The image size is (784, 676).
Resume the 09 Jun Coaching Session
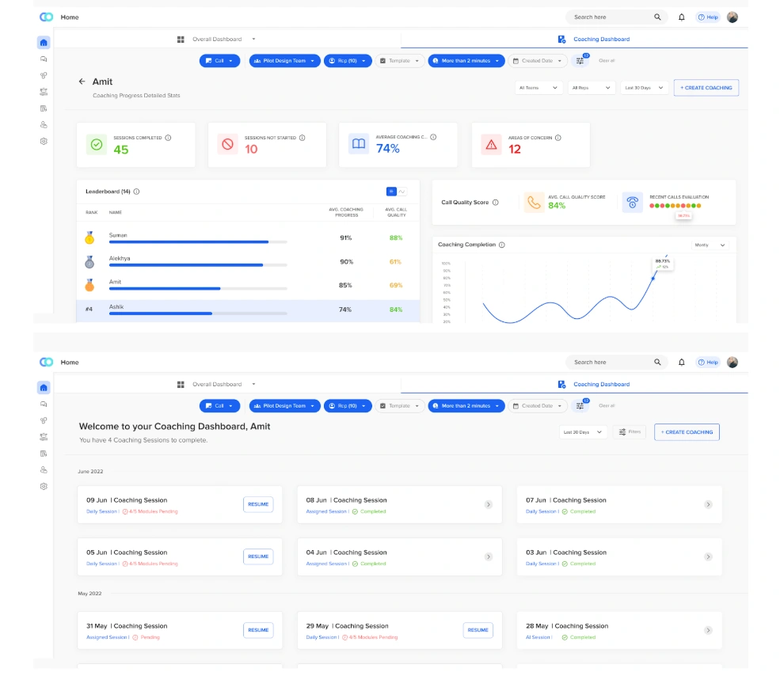257,504
